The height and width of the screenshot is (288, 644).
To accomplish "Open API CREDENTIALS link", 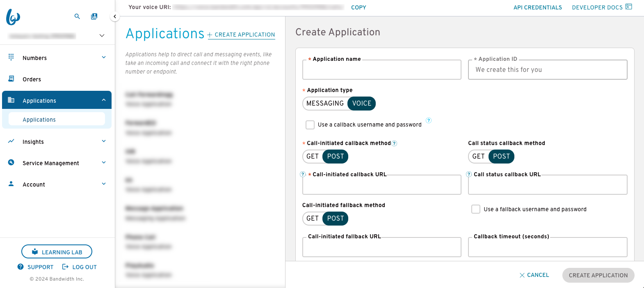I will (x=537, y=7).
